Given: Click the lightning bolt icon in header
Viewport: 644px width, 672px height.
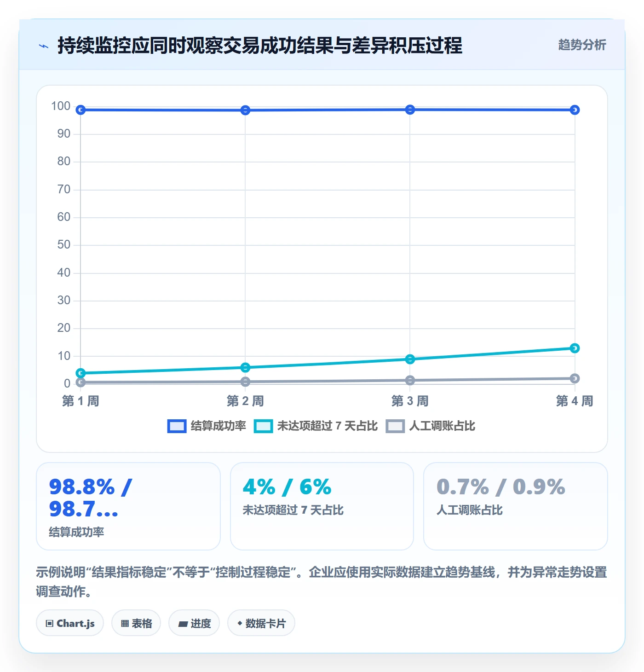Looking at the screenshot, I should tap(44, 46).
